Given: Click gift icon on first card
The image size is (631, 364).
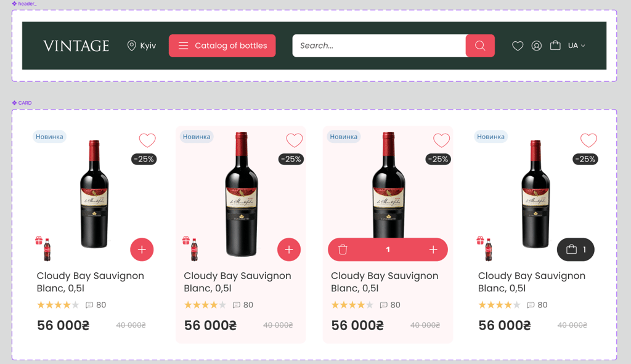Looking at the screenshot, I should click(x=39, y=240).
